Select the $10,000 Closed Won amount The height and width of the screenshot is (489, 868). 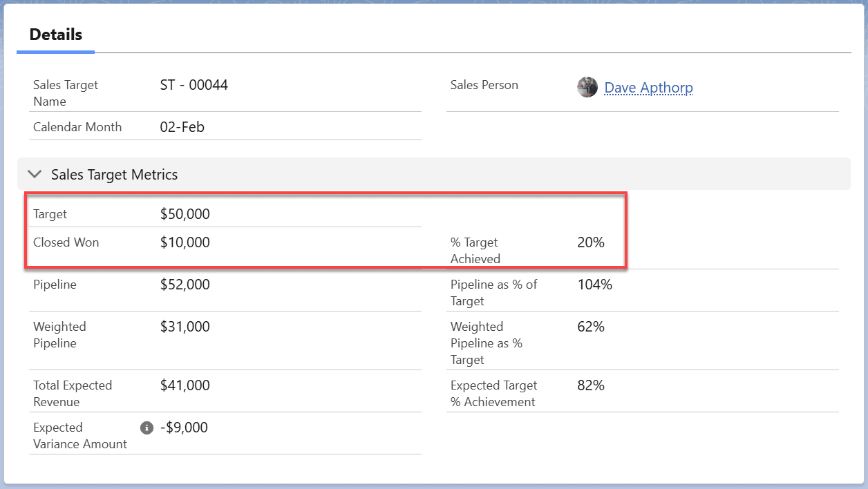point(185,242)
